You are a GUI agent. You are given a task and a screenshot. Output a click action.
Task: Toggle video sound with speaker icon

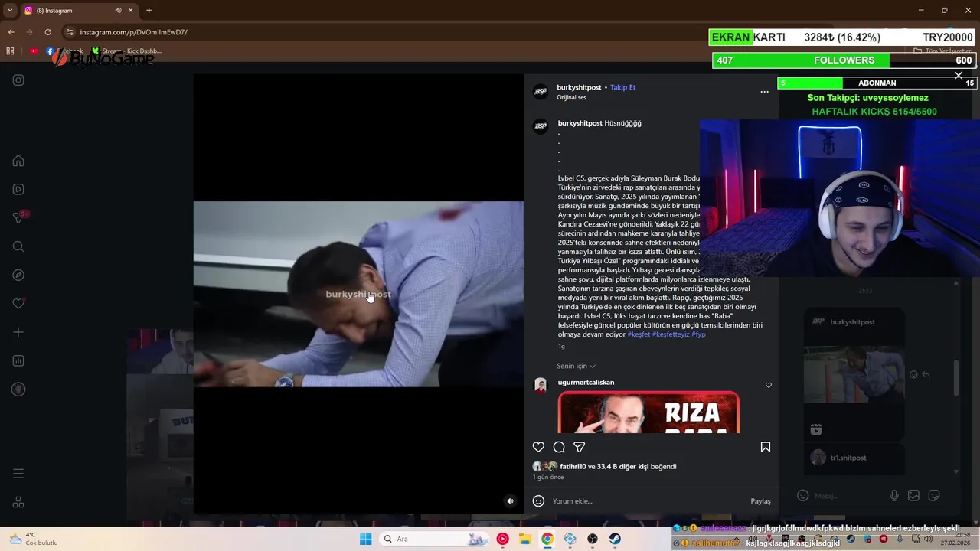click(x=510, y=501)
